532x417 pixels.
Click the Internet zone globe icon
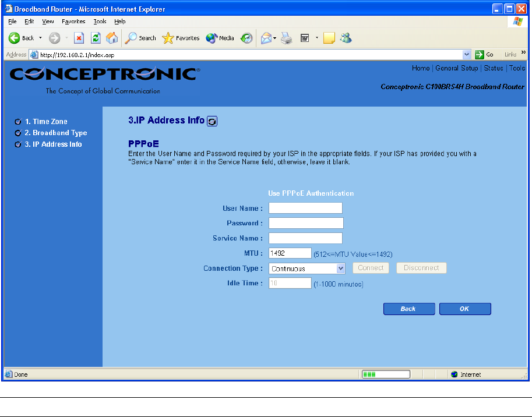[x=455, y=374]
